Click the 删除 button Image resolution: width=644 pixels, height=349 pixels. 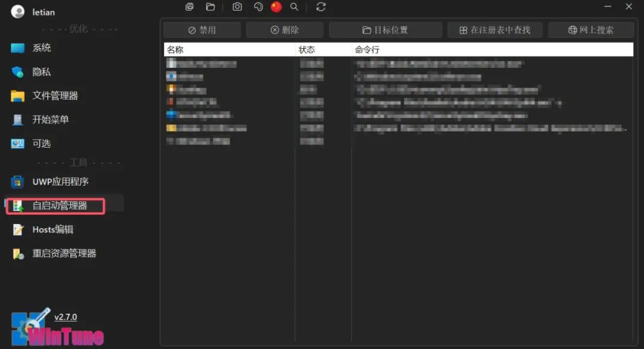pos(284,30)
